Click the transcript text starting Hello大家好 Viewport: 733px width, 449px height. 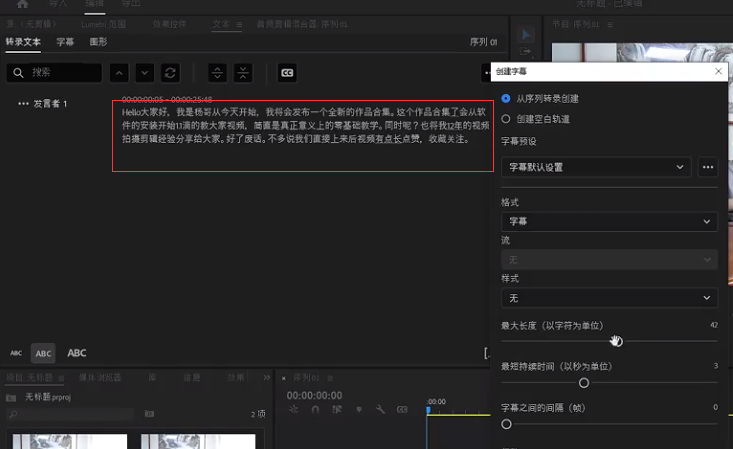point(305,125)
